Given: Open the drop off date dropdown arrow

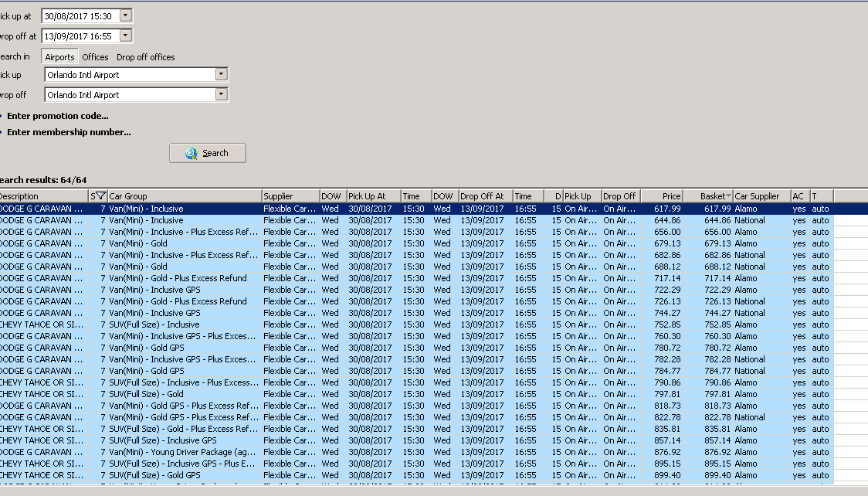Looking at the screenshot, I should (x=126, y=36).
